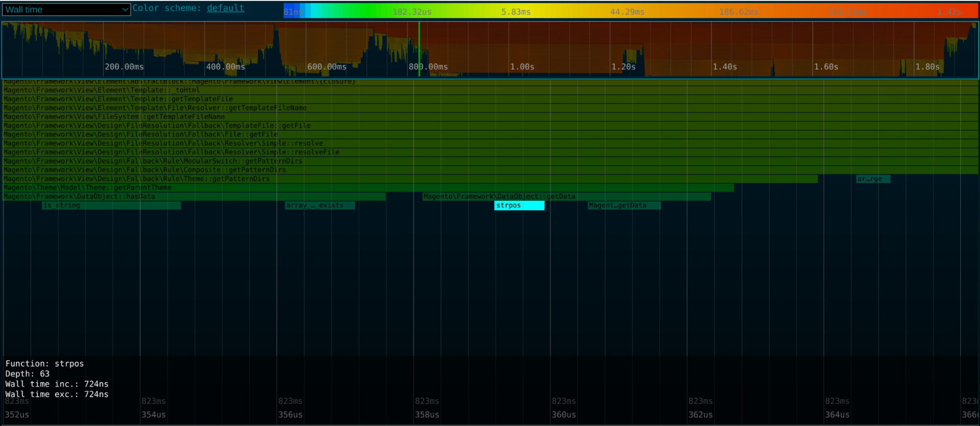Image resolution: width=980 pixels, height=426 pixels.
Task: Select the Fallback\TemplateFile::getFile bar
Action: [x=490, y=126]
